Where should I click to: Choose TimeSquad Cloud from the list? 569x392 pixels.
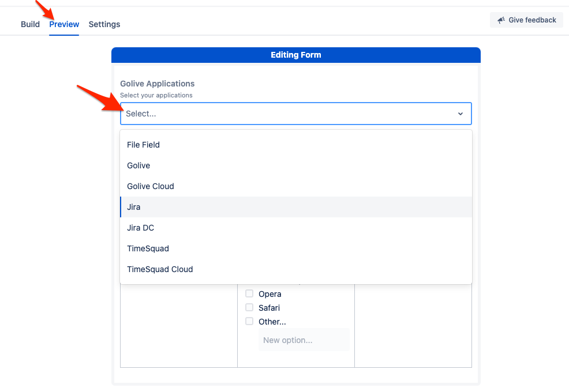click(160, 269)
